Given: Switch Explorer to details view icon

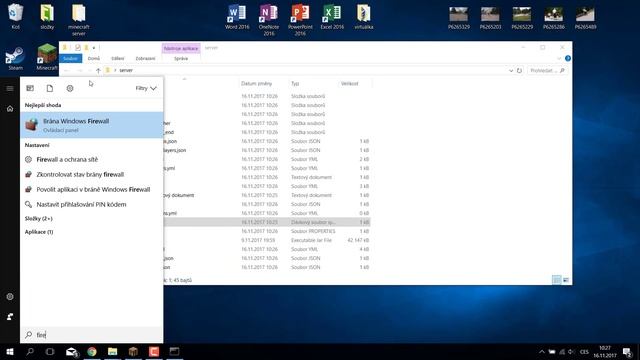Looking at the screenshot, I should [556, 280].
